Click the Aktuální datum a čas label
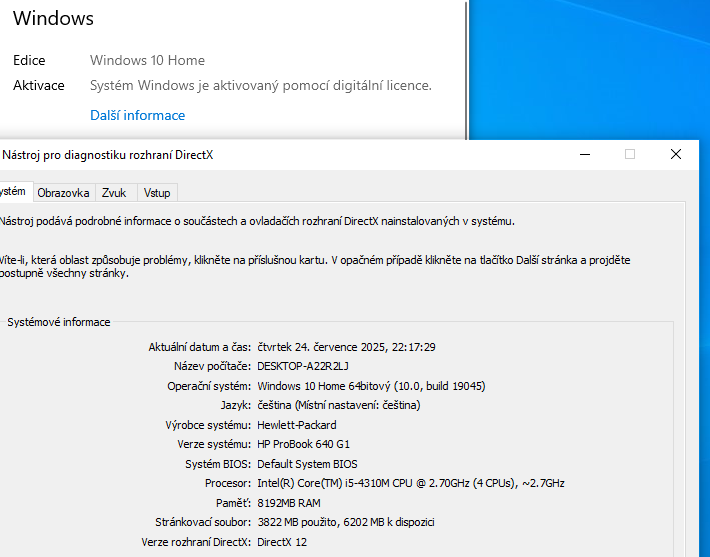This screenshot has width=710, height=557. point(199,347)
